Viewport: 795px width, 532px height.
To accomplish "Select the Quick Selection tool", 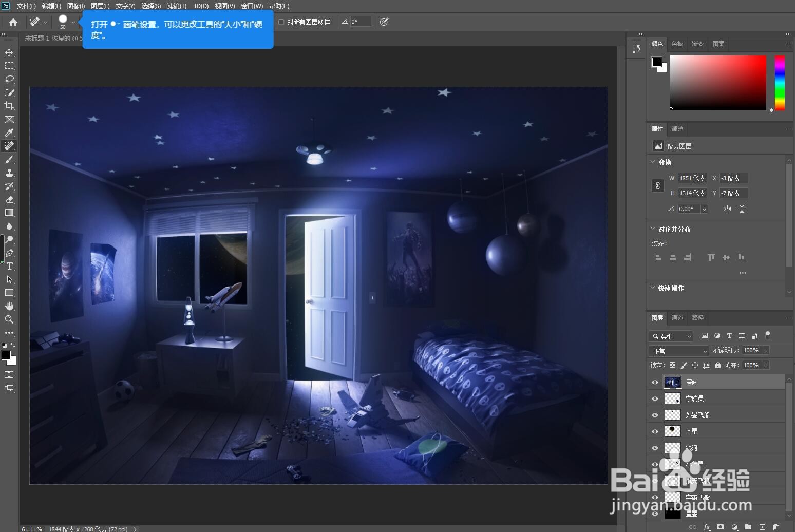I will [9, 92].
